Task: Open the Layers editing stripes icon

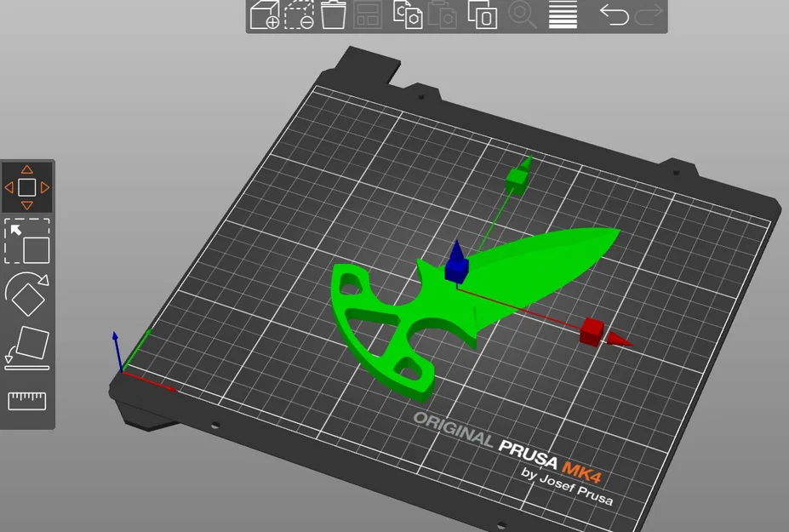Action: (563, 14)
